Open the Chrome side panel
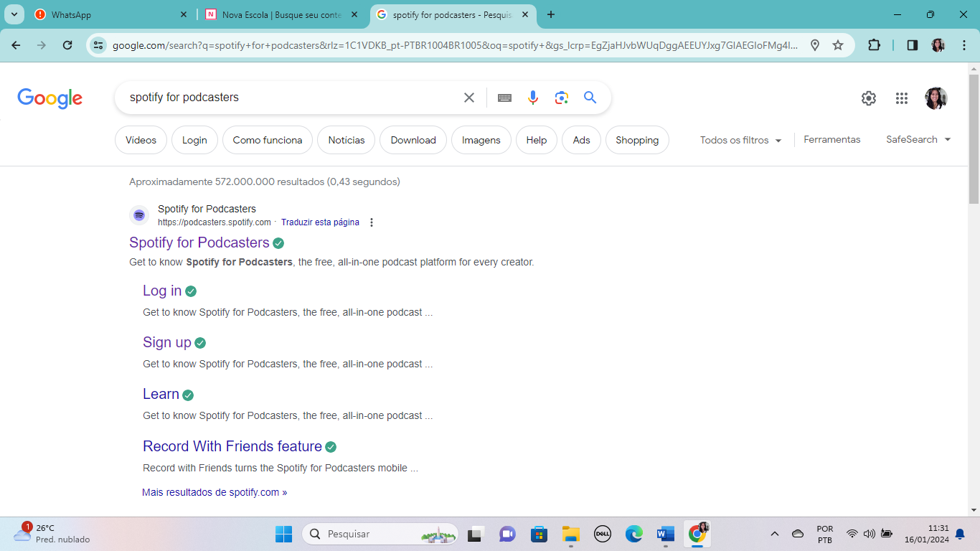The height and width of the screenshot is (551, 980). [x=913, y=45]
